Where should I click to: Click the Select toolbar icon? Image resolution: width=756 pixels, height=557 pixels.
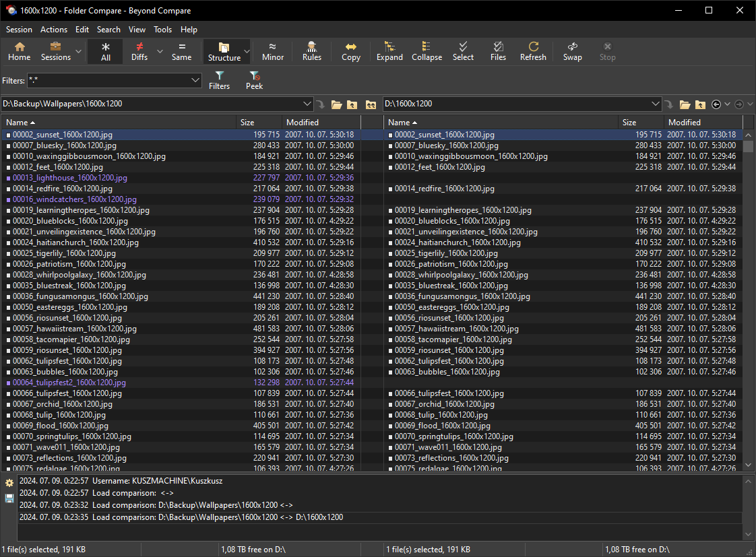pos(463,52)
